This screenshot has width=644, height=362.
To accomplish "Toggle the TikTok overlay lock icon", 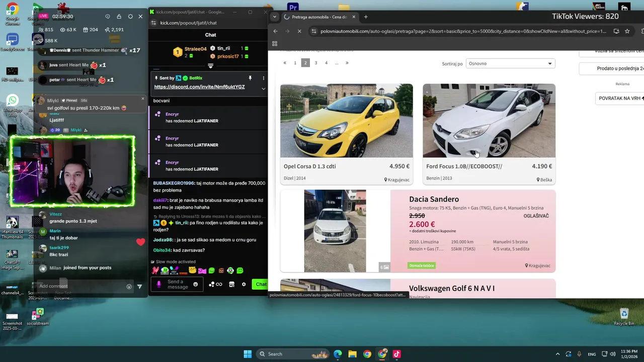I will [x=119, y=17].
